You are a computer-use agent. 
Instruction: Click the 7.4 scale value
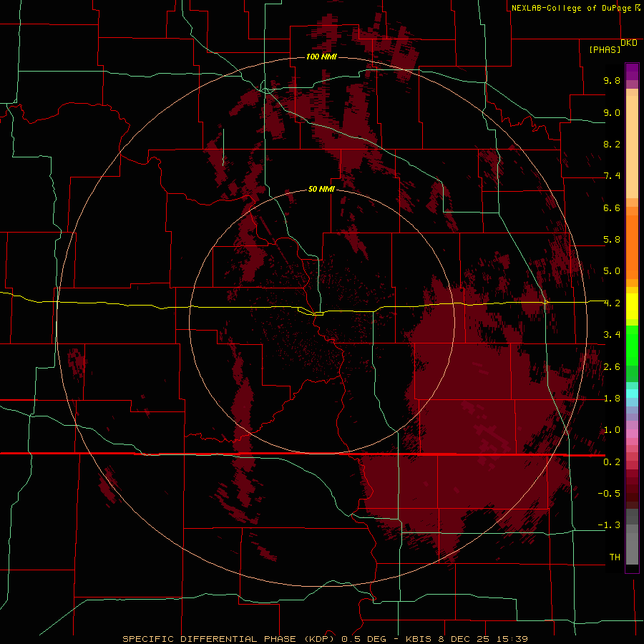click(612, 176)
